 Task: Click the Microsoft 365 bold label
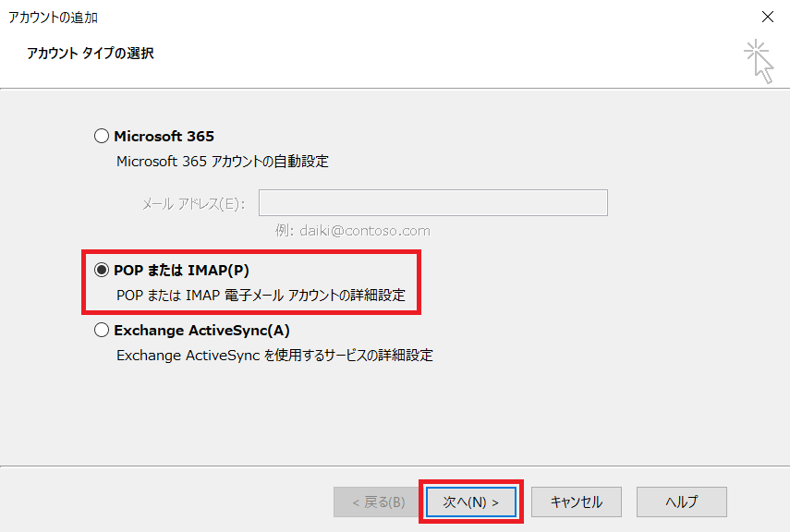point(164,137)
